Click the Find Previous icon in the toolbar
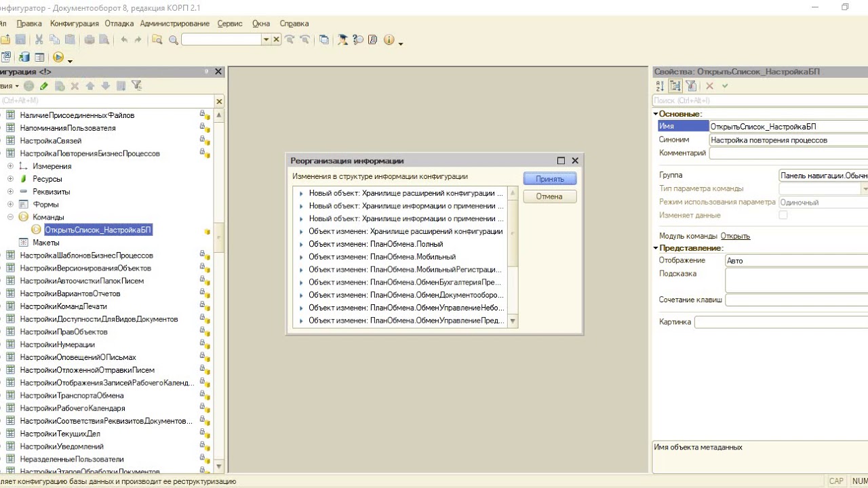 pos(304,40)
